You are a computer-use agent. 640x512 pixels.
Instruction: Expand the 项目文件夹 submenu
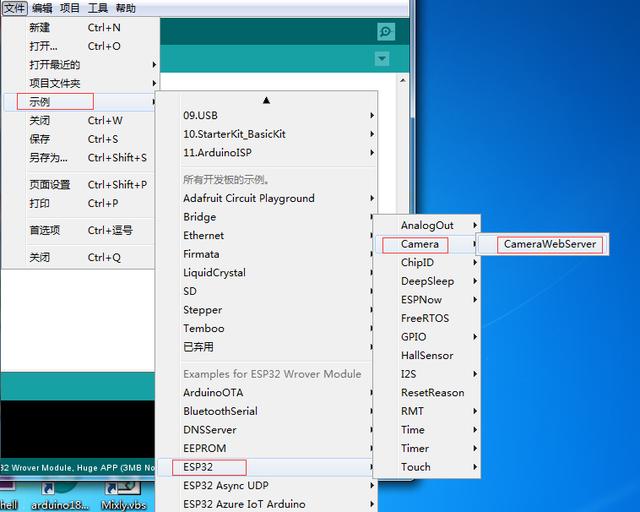click(80, 83)
